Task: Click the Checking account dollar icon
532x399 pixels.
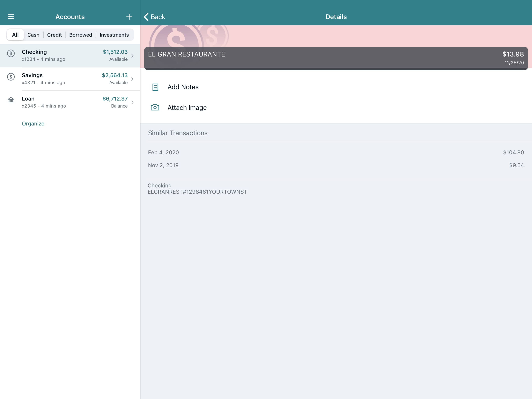Action: pyautogui.click(x=11, y=53)
